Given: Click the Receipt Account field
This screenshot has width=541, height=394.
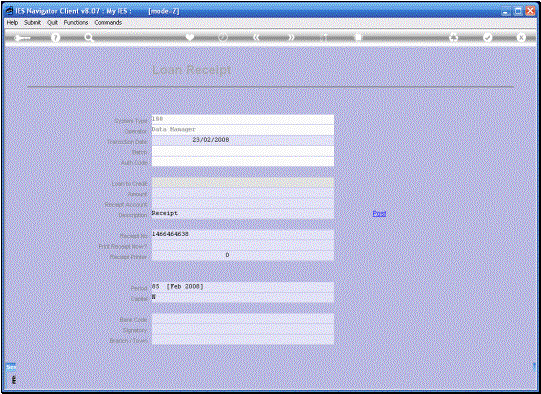Looking at the screenshot, I should coord(243,203).
